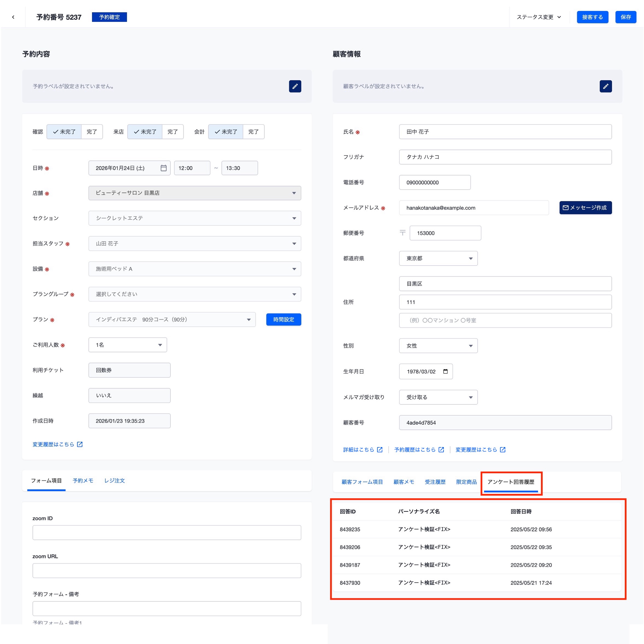Edit the reservation label with pencil icon

295,86
